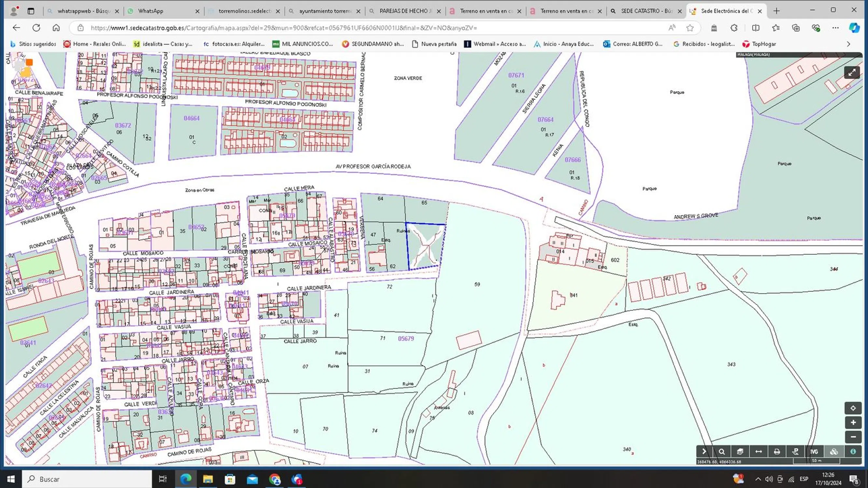The width and height of the screenshot is (868, 488).
Task: Toggle the IVG mode button
Action: point(814,452)
